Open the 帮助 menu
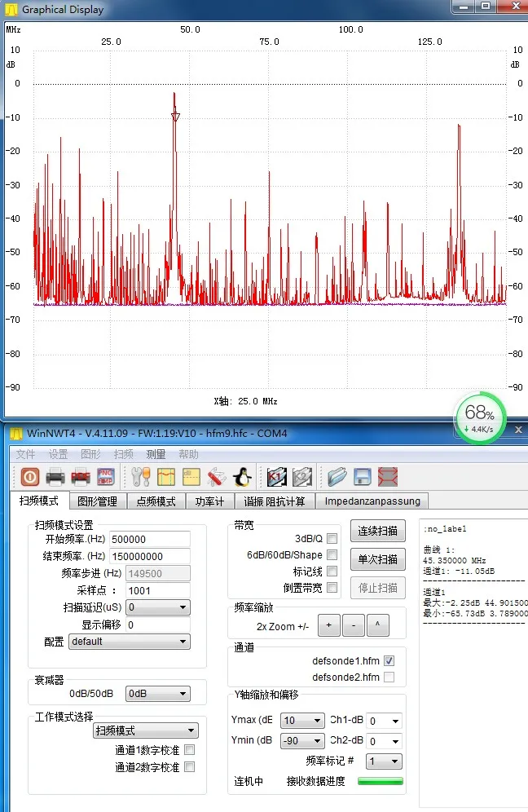The width and height of the screenshot is (528, 812). tap(188, 454)
